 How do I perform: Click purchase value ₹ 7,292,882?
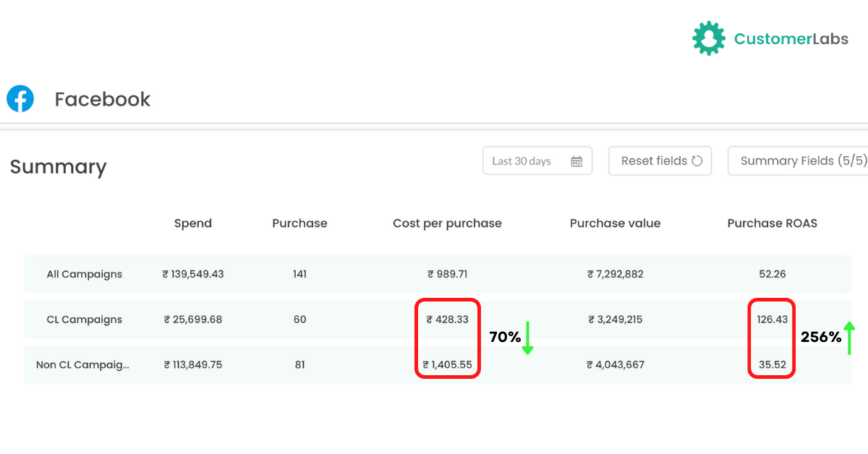pos(615,274)
